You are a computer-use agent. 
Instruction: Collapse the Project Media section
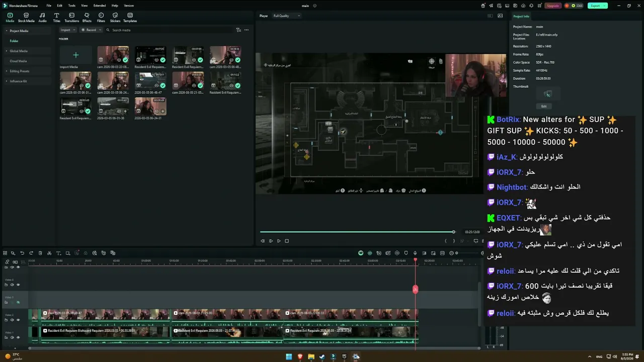point(7,31)
